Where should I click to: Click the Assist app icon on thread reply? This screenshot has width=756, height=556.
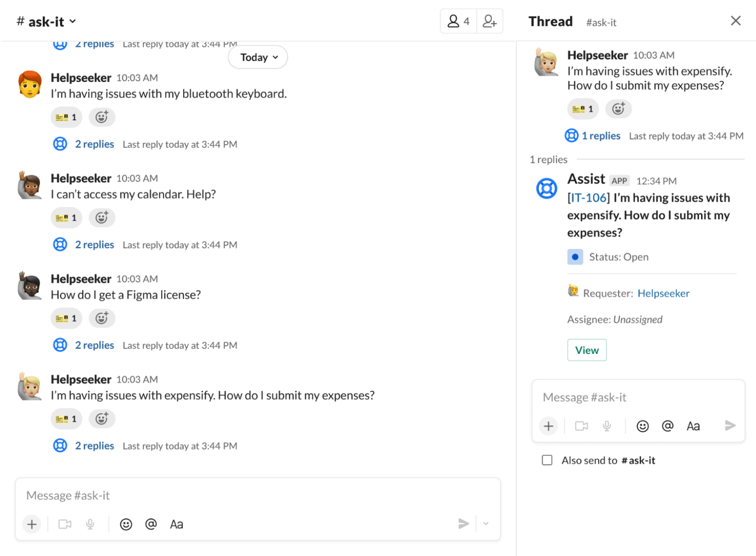point(547,188)
